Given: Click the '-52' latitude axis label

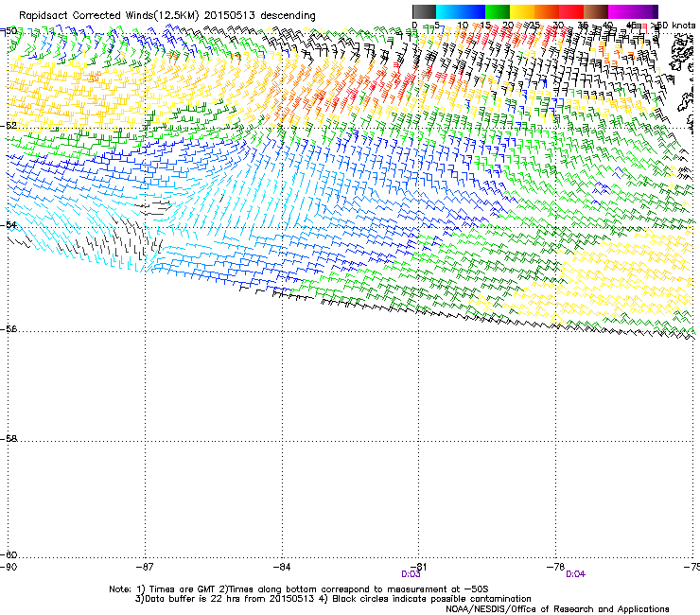Looking at the screenshot, I should tap(9, 126).
